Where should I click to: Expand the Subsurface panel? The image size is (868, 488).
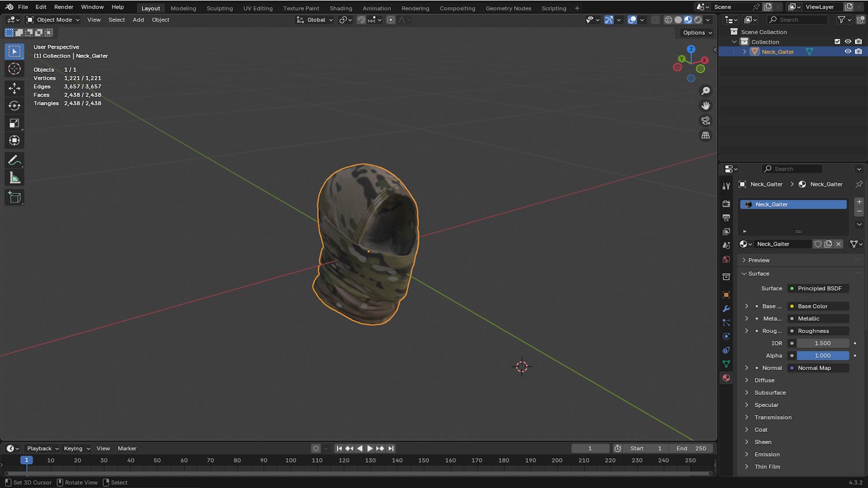pyautogui.click(x=770, y=392)
